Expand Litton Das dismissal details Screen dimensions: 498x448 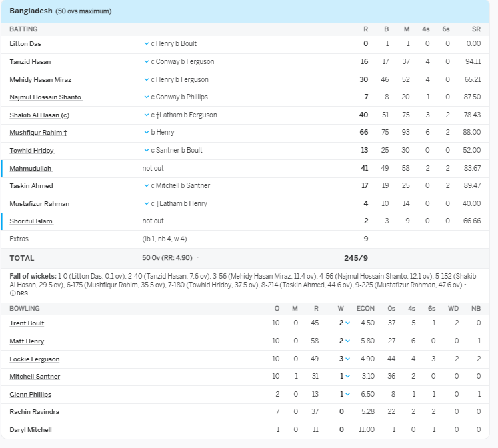tap(147, 44)
